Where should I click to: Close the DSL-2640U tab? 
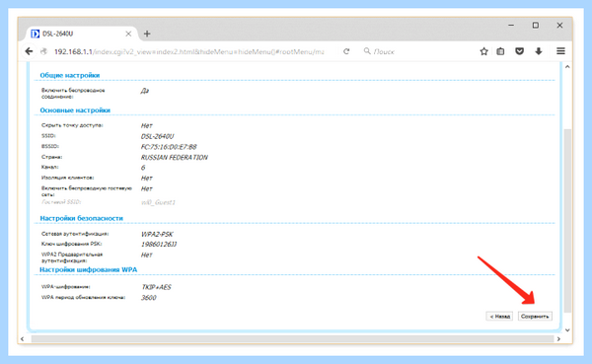click(128, 34)
